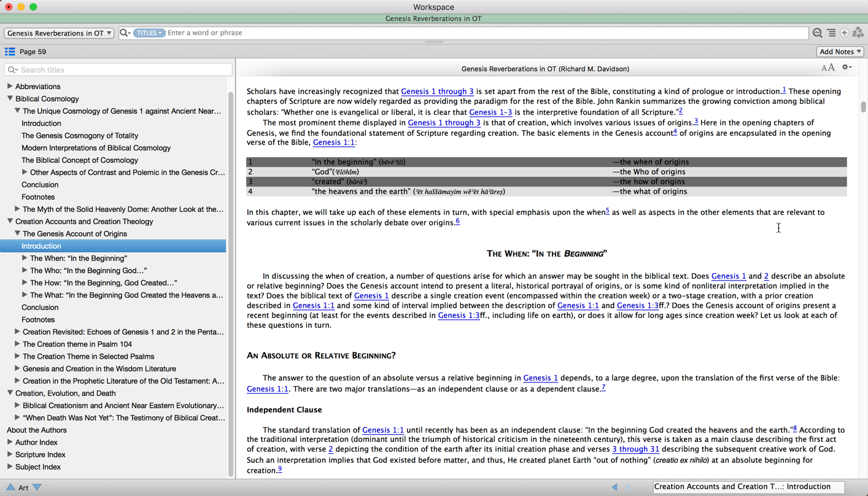
Task: Select The Creation Theme in Selected Psalms
Action: [88, 357]
